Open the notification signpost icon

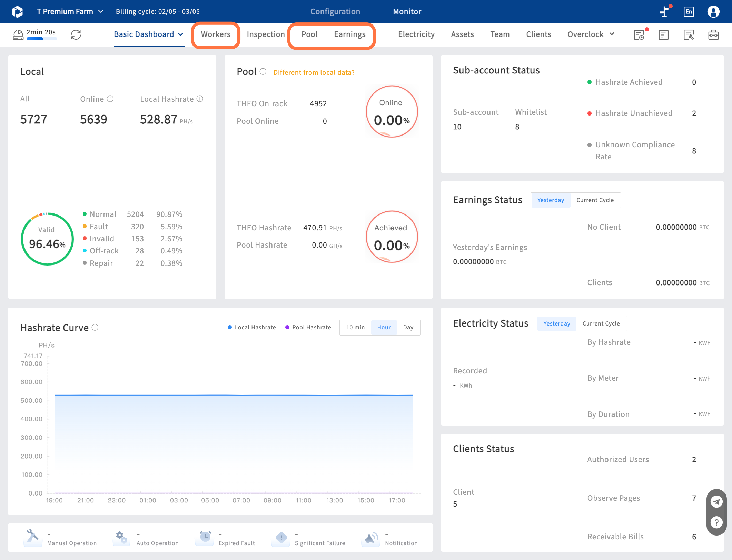pos(664,12)
